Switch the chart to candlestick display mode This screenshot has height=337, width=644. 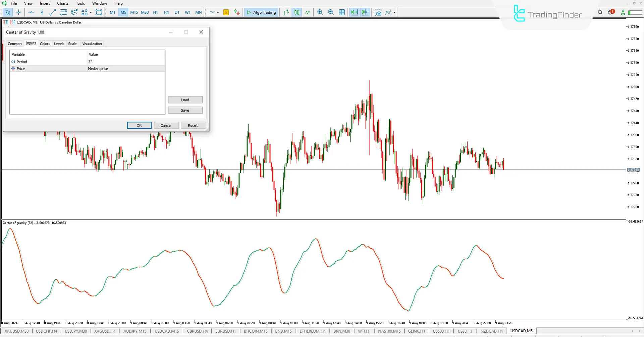click(297, 12)
